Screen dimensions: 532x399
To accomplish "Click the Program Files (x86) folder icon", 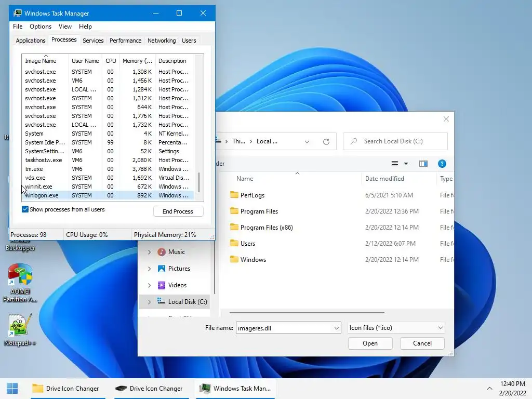I will 234,227.
